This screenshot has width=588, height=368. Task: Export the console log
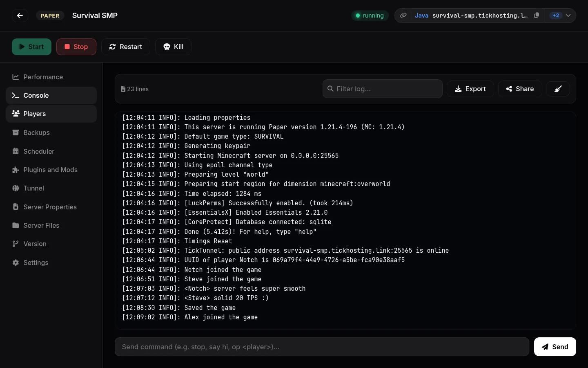point(470,89)
